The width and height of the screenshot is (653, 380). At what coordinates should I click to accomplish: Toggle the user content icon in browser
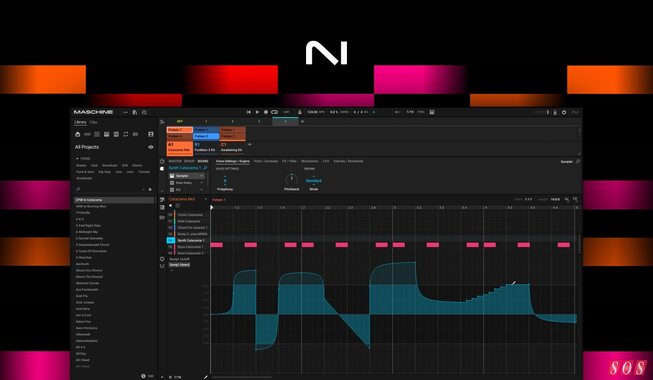[x=150, y=134]
